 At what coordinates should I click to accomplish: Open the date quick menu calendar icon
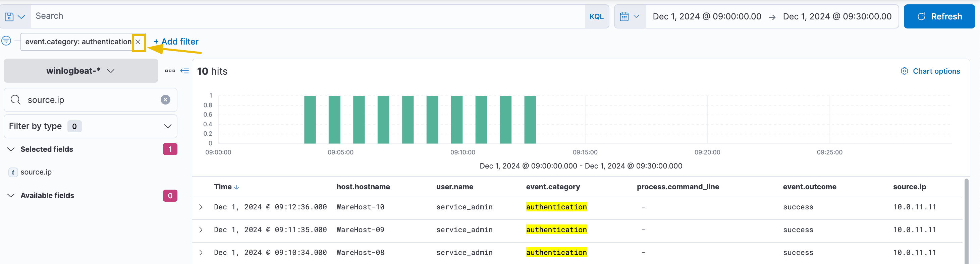tap(630, 17)
